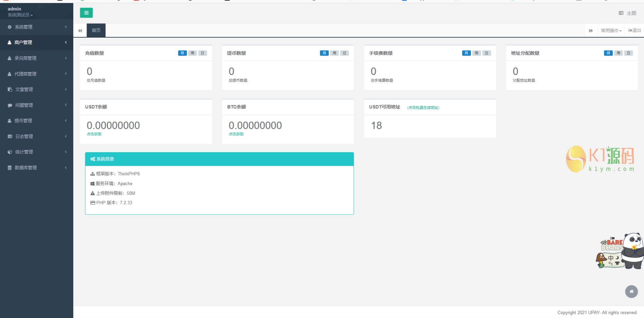Viewport: 644px width, 318px height.
Task: Click the round back-to-top button
Action: coord(631,292)
